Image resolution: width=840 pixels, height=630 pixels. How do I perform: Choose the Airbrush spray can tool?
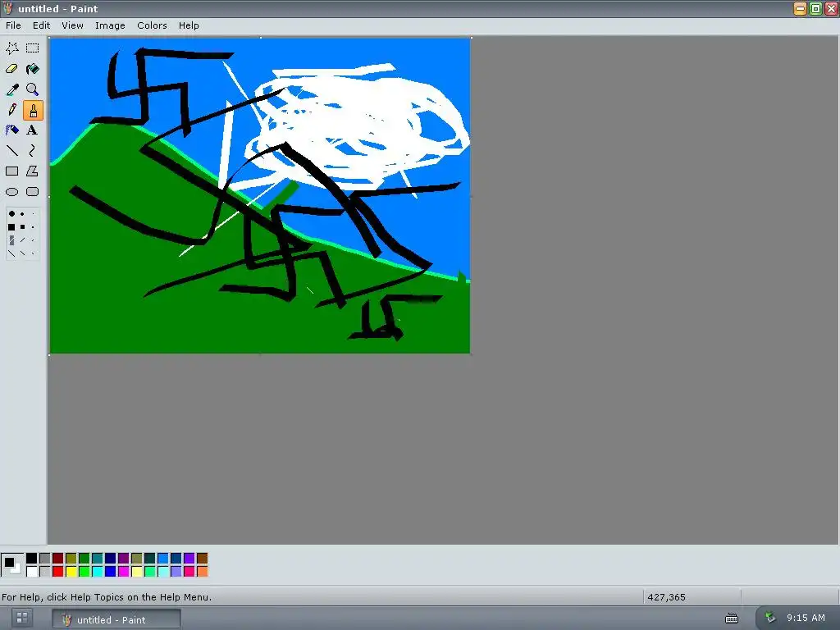click(x=11, y=130)
